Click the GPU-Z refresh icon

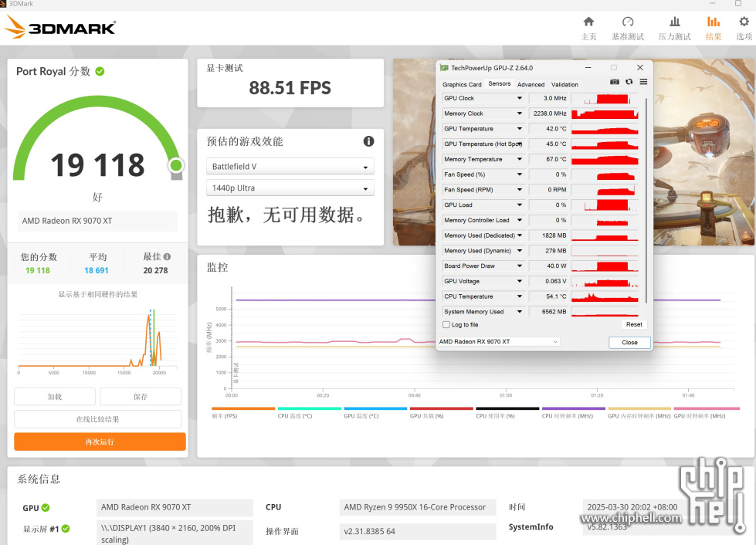(629, 82)
